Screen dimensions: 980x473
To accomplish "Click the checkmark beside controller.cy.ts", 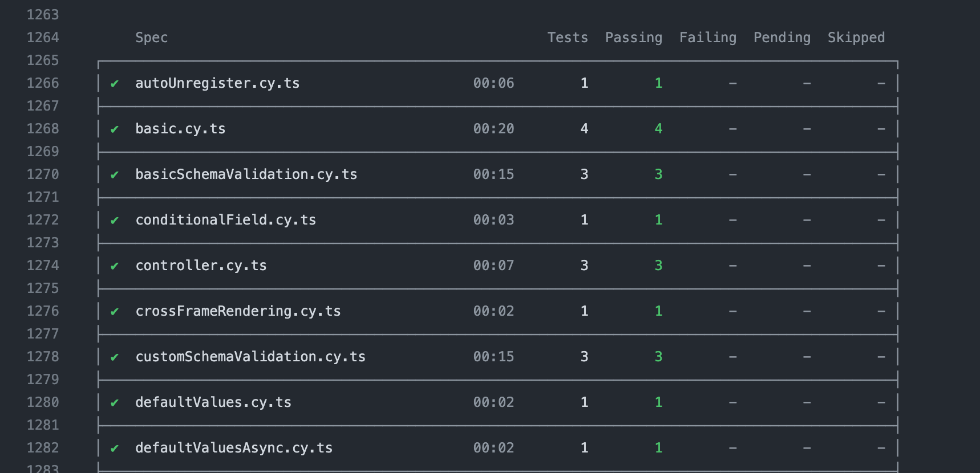I will [115, 266].
